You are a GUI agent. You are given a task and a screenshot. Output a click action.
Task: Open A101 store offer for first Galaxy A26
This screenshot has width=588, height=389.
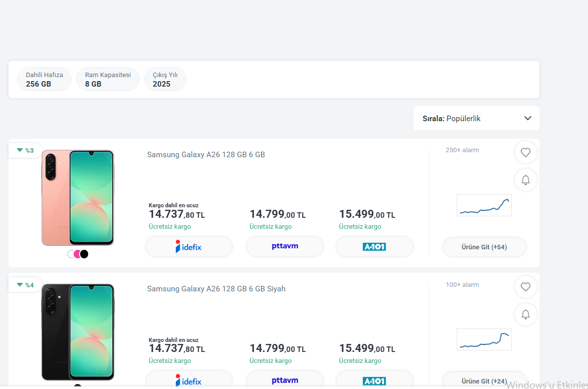pyautogui.click(x=374, y=247)
